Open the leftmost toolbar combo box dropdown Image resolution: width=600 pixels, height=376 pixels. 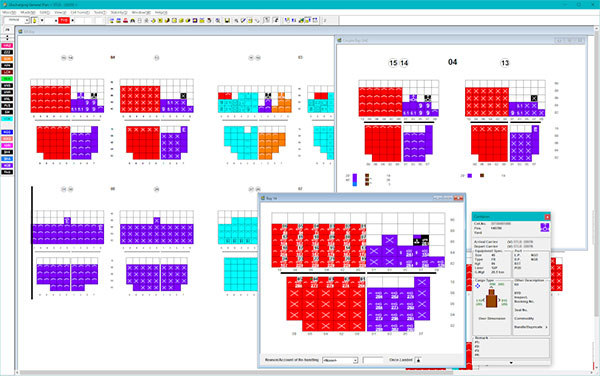coord(27,20)
